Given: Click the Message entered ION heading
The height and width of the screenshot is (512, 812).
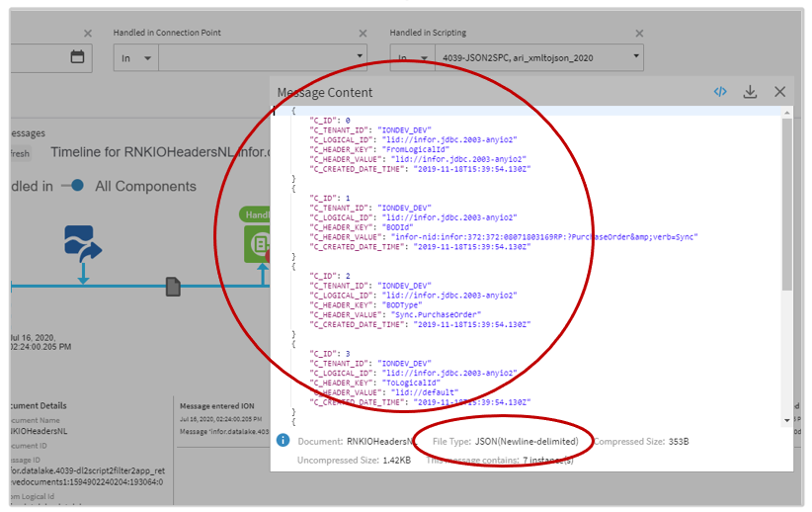Looking at the screenshot, I should coord(217,406).
